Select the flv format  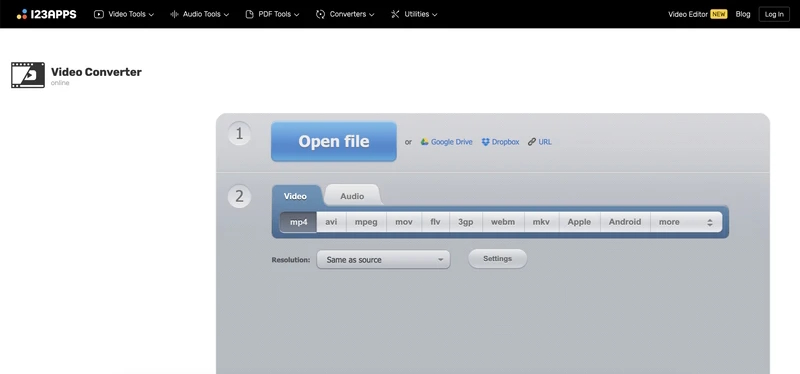point(435,222)
